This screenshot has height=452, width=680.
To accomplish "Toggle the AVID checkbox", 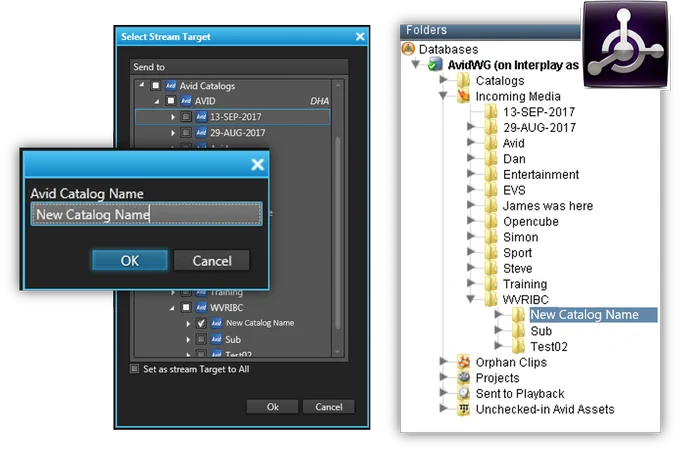I will (x=171, y=101).
